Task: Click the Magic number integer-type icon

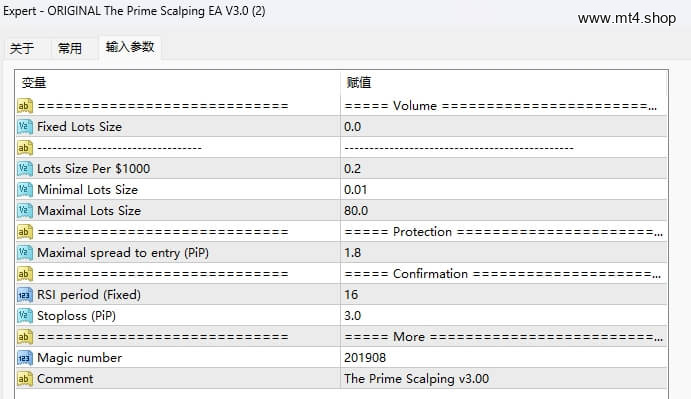Action: click(25, 358)
